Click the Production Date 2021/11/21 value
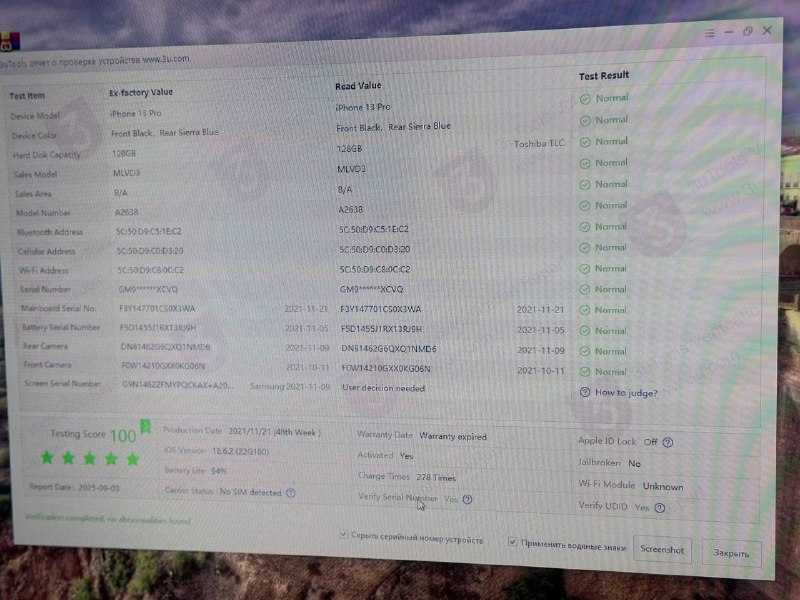Screen dimensions: 800x600 tap(274, 433)
